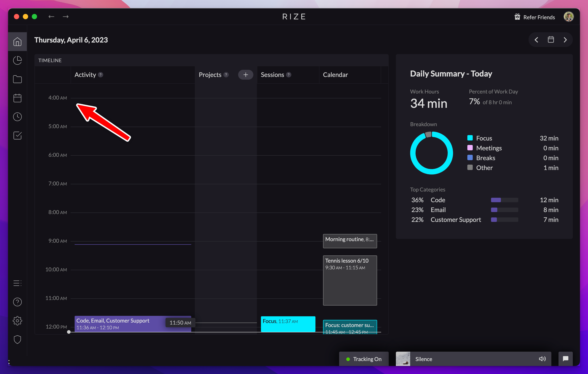Click the Code category progress bar

504,200
